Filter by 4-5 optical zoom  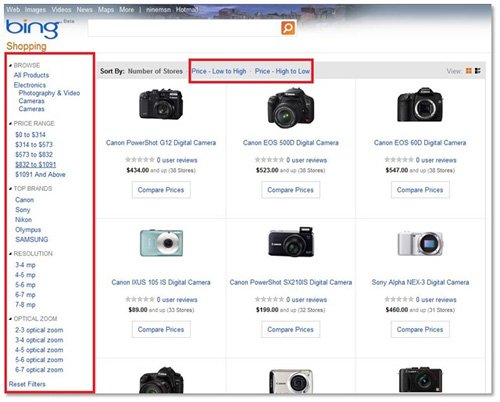pyautogui.click(x=39, y=350)
